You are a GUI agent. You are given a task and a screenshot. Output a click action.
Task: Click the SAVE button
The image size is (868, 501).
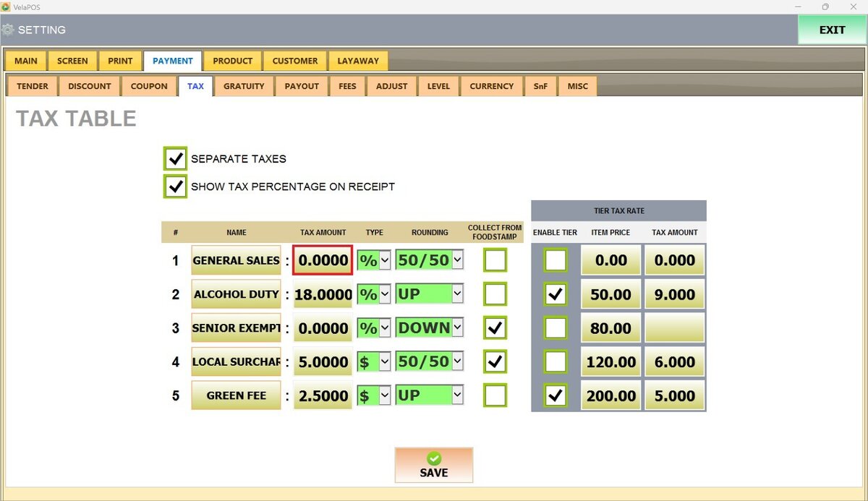click(x=434, y=465)
